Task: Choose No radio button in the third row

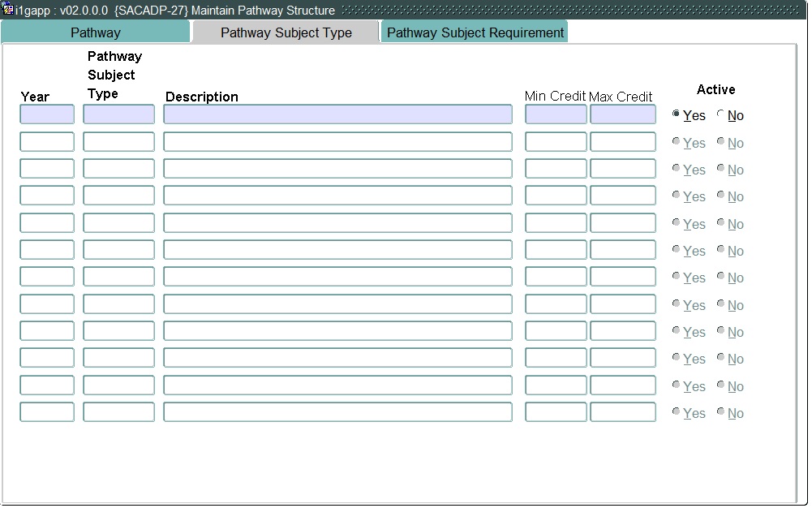Action: (720, 169)
